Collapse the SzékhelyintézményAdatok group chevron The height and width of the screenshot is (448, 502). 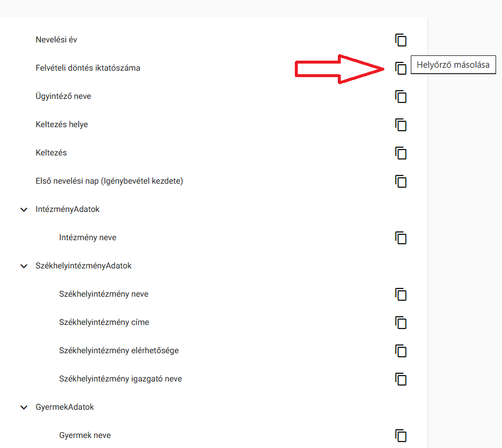point(24,266)
